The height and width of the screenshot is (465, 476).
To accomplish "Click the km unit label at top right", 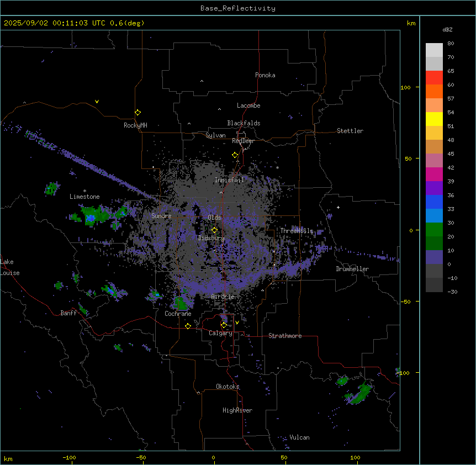I will pos(411,23).
